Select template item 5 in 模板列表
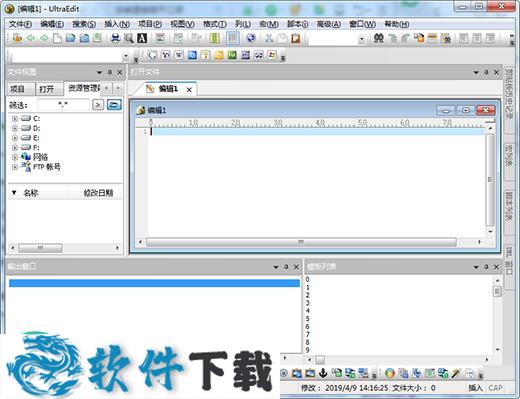520x399 pixels. pos(307,319)
